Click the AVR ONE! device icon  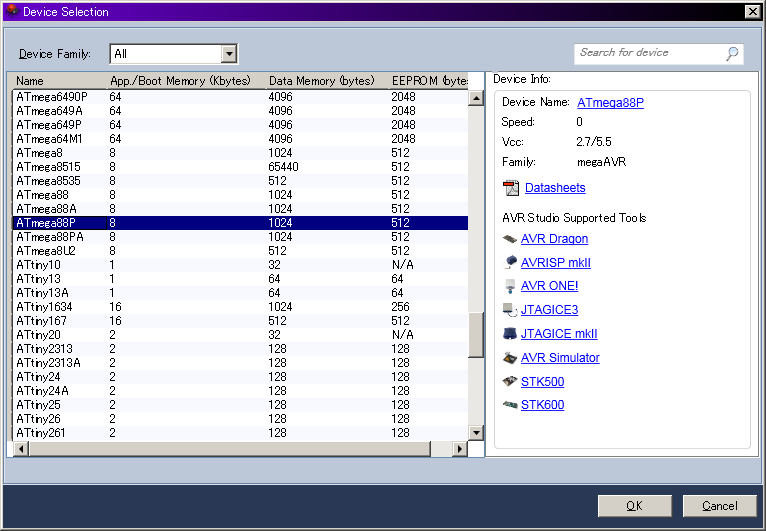510,286
